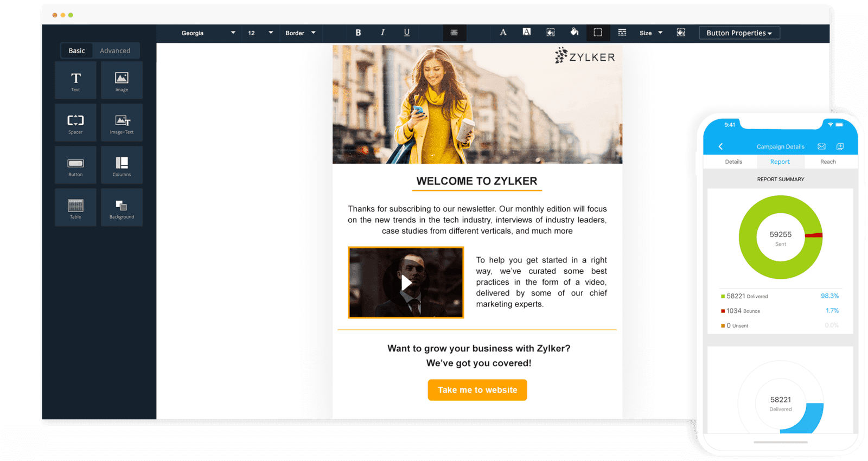
Task: Open the Georgia font family dropdown
Action: point(208,33)
